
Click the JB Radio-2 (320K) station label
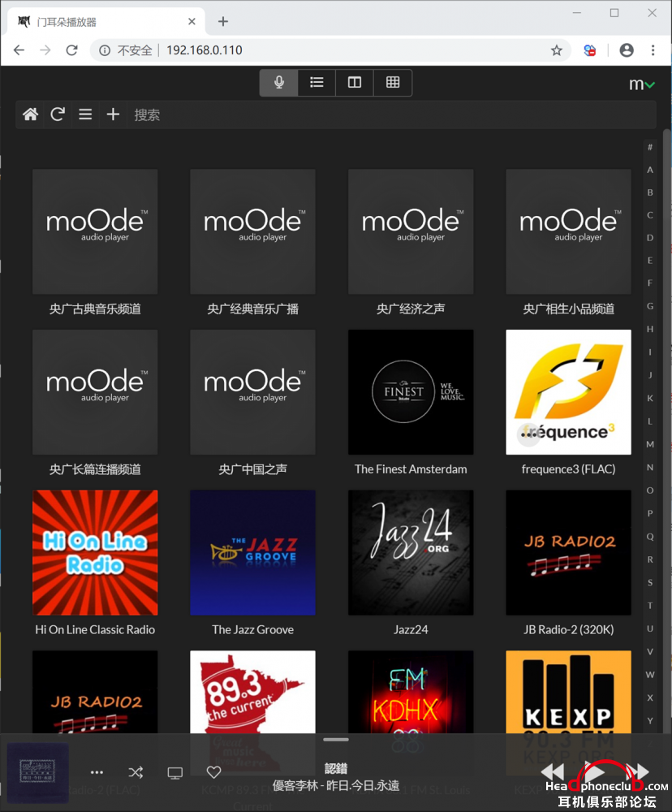568,630
